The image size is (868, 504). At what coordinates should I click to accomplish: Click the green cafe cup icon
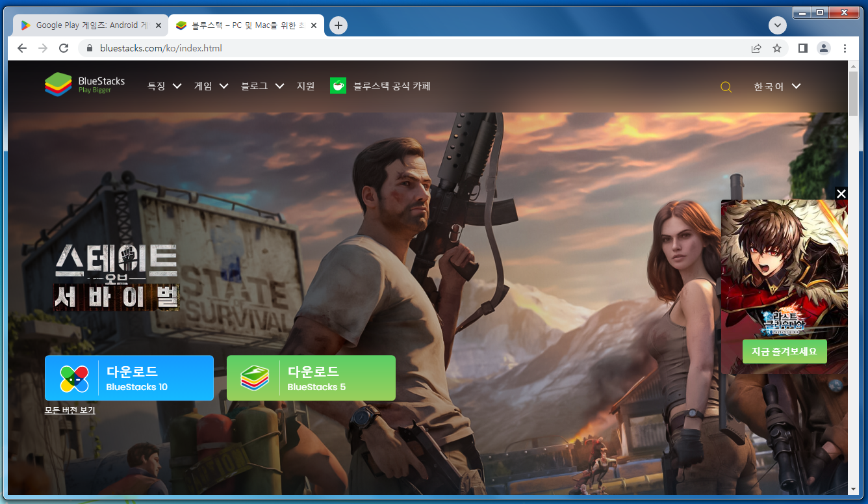[338, 86]
